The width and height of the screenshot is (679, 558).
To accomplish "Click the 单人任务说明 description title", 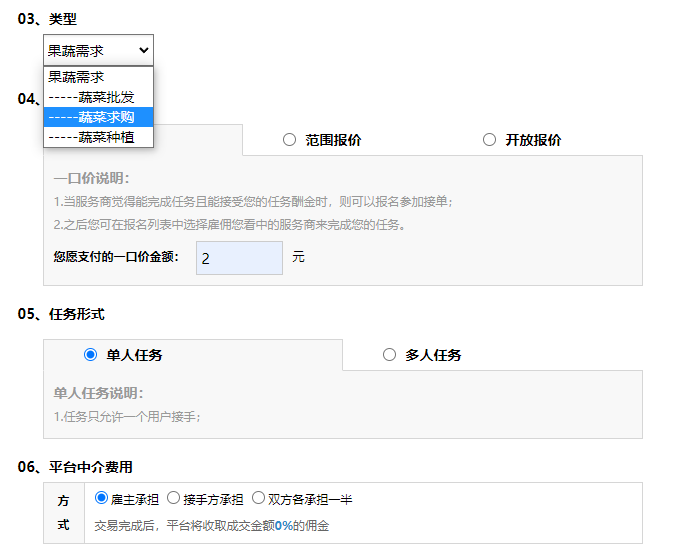I will (x=98, y=393).
